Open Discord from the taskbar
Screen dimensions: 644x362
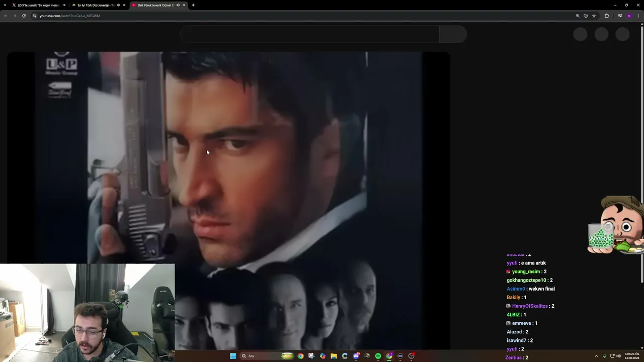(356, 356)
